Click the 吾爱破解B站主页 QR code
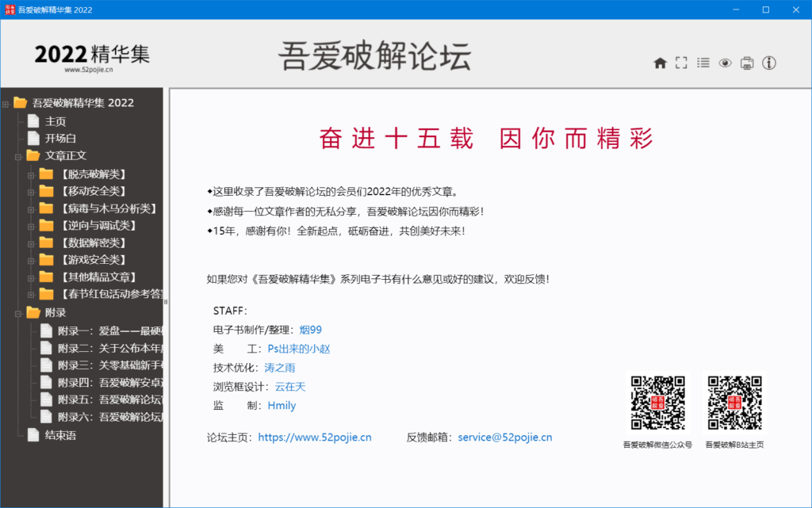Image resolution: width=812 pixels, height=508 pixels. (735, 400)
